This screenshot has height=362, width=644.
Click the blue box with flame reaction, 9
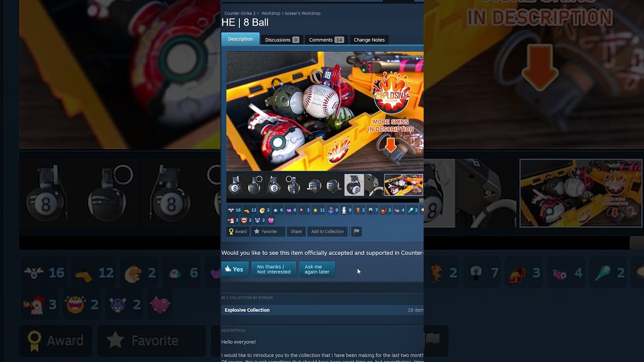[333, 210]
